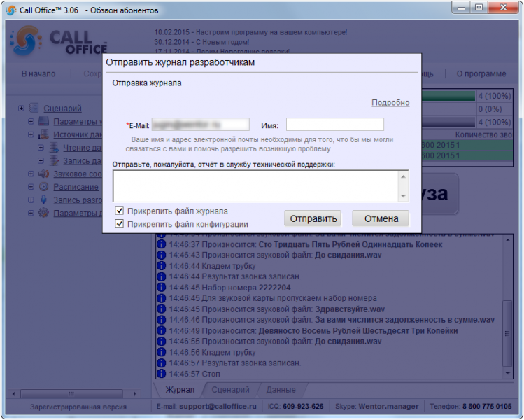The height and width of the screenshot is (420, 524).
Task: Click the Расписание clock icon
Action: (44, 187)
